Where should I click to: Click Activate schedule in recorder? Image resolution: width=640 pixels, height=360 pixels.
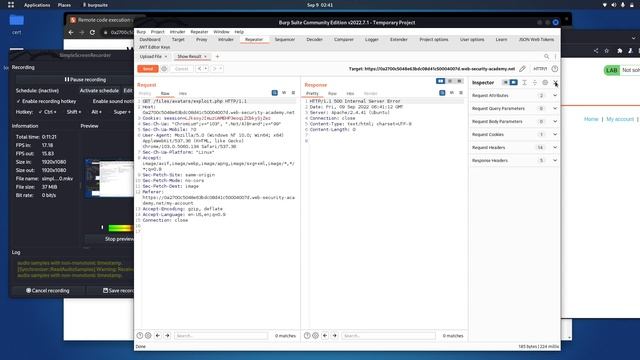99,91
